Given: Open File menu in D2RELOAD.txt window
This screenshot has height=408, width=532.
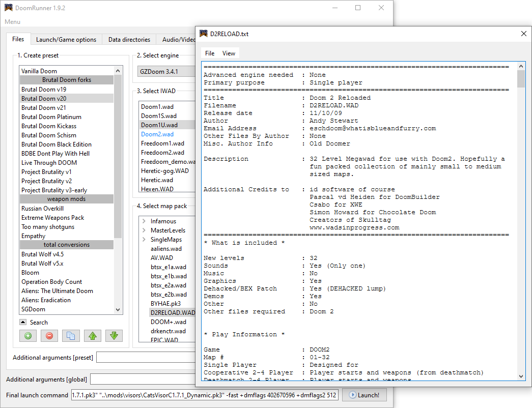Looking at the screenshot, I should [x=210, y=53].
